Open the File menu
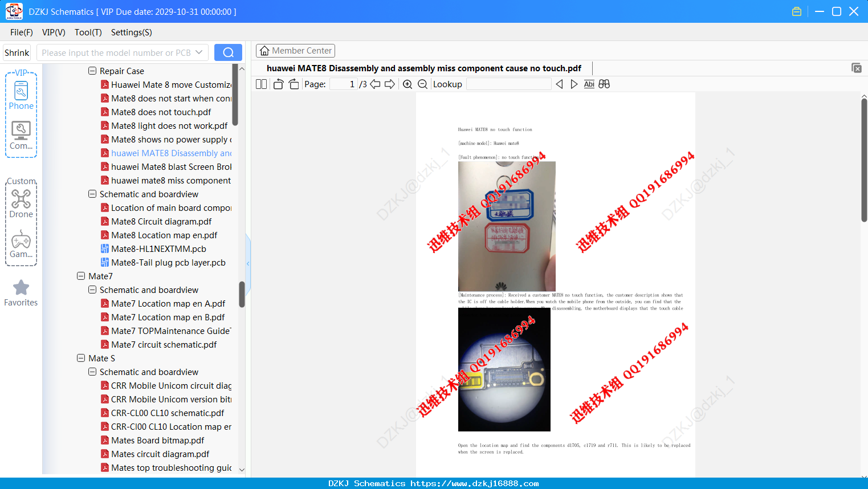Image resolution: width=868 pixels, height=489 pixels. pos(22,32)
